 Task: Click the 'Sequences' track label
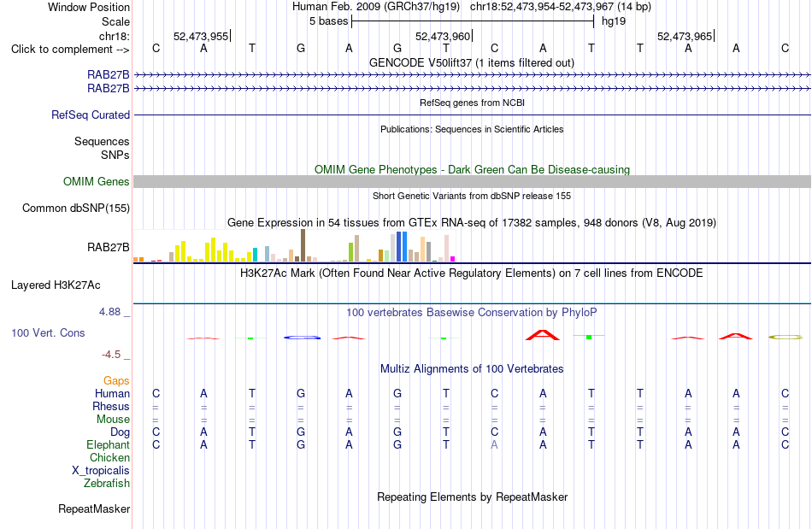pyautogui.click(x=102, y=141)
